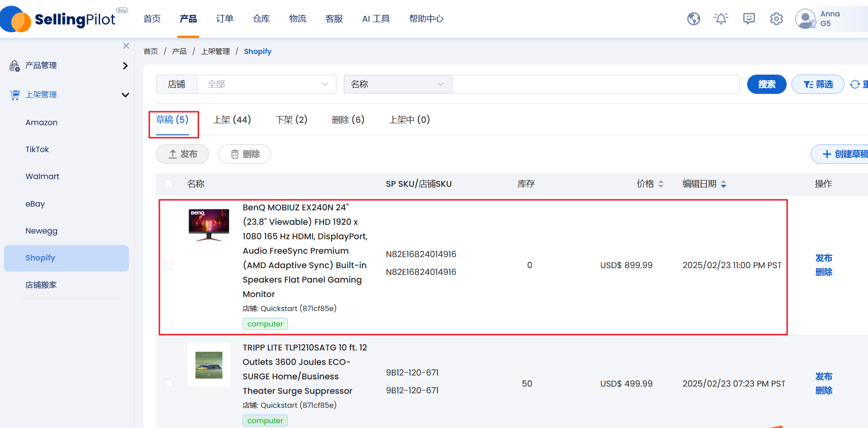Click 上架管理 breadcrumb link

coord(215,52)
